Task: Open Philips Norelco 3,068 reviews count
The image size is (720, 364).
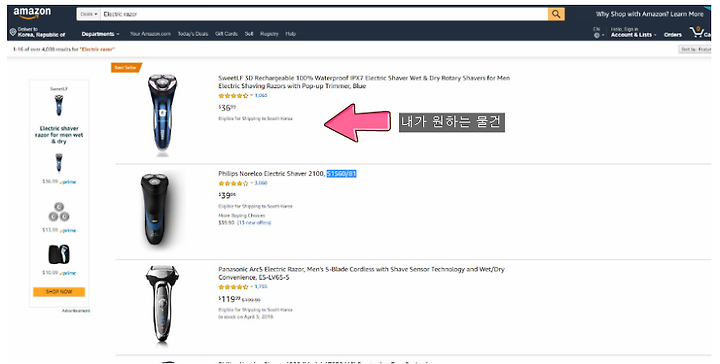Action: pos(261,183)
